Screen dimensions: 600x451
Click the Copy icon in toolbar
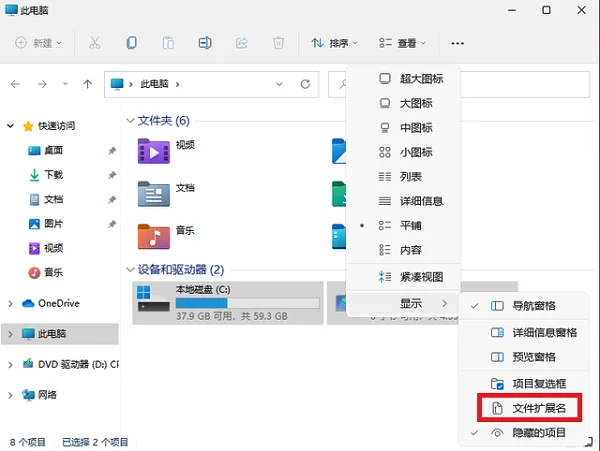132,43
